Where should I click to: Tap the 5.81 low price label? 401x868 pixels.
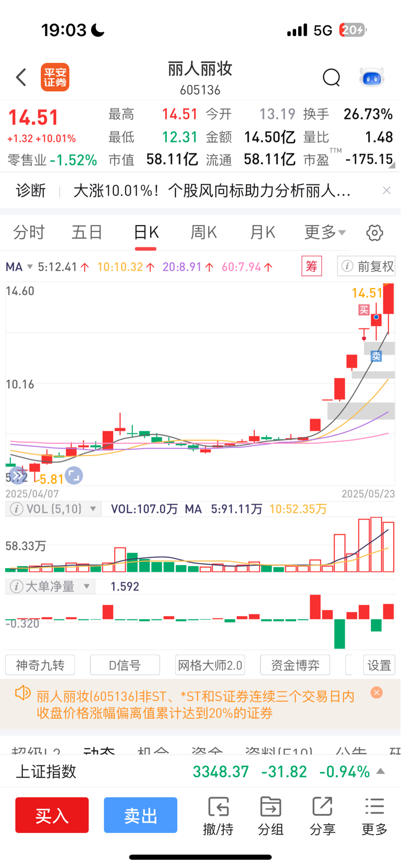(52, 480)
